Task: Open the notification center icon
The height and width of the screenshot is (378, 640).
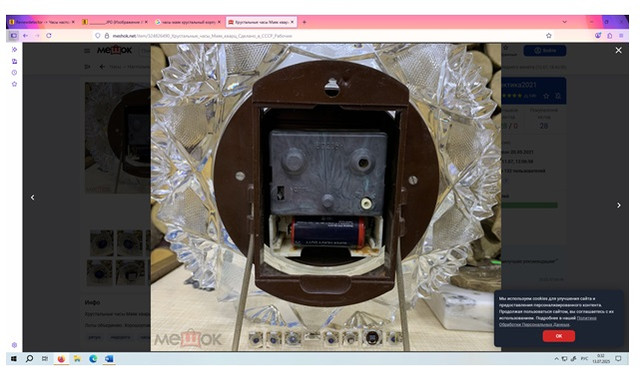Action: click(x=618, y=359)
